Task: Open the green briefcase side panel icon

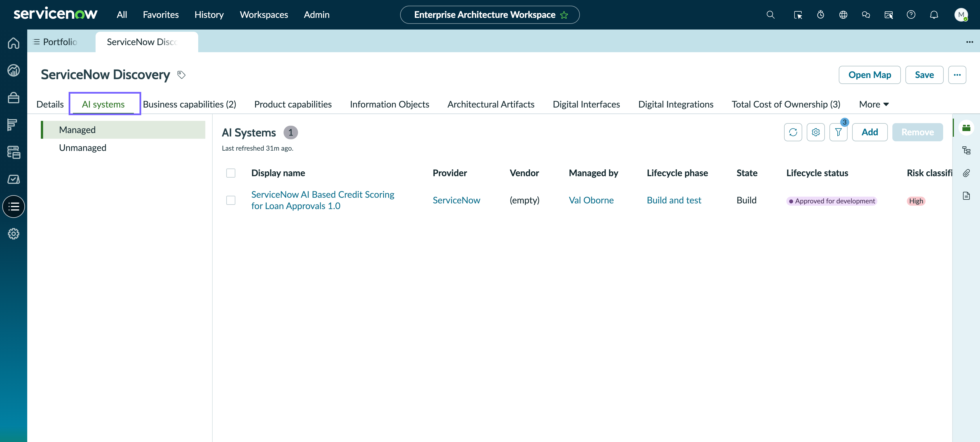Action: point(966,128)
